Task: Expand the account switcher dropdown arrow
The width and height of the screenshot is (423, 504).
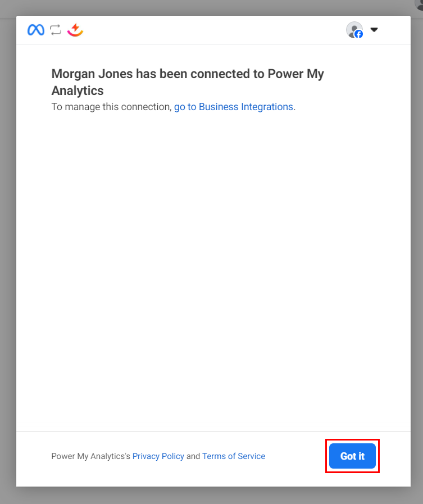Action: (374, 30)
